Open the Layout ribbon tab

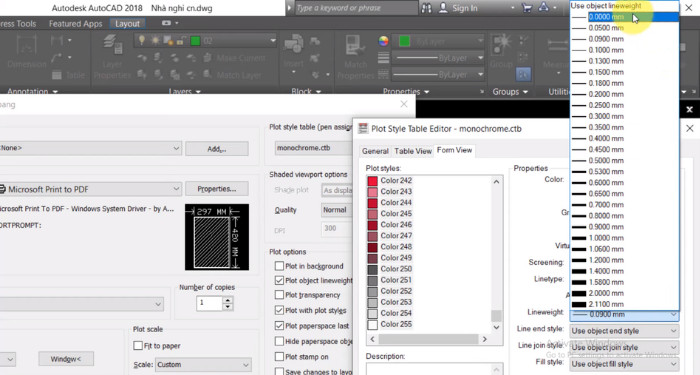pos(127,24)
